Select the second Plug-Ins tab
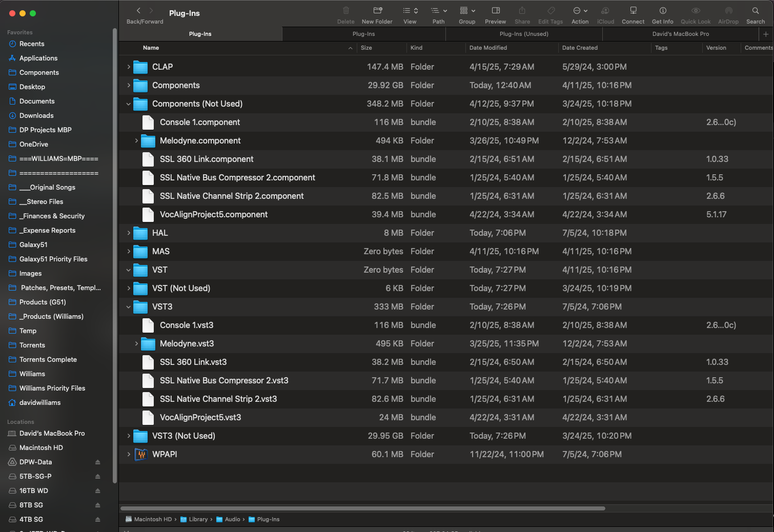774x532 pixels. [x=364, y=34]
